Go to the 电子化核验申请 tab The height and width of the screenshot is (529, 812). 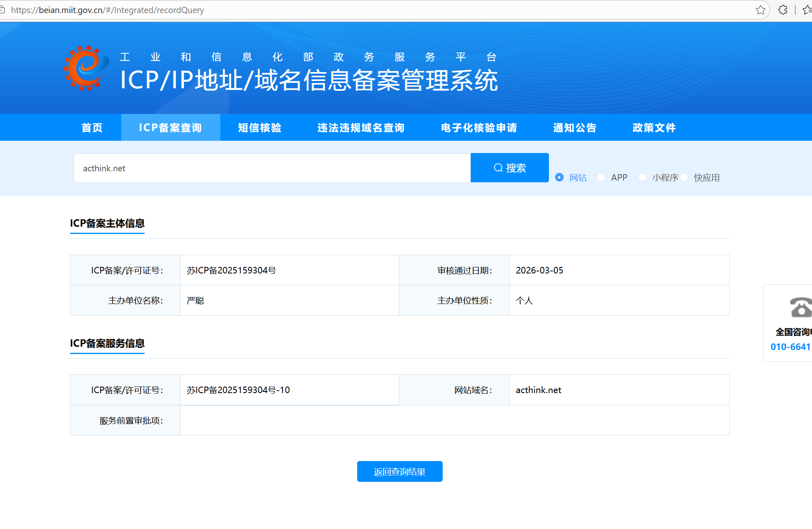pyautogui.click(x=479, y=128)
